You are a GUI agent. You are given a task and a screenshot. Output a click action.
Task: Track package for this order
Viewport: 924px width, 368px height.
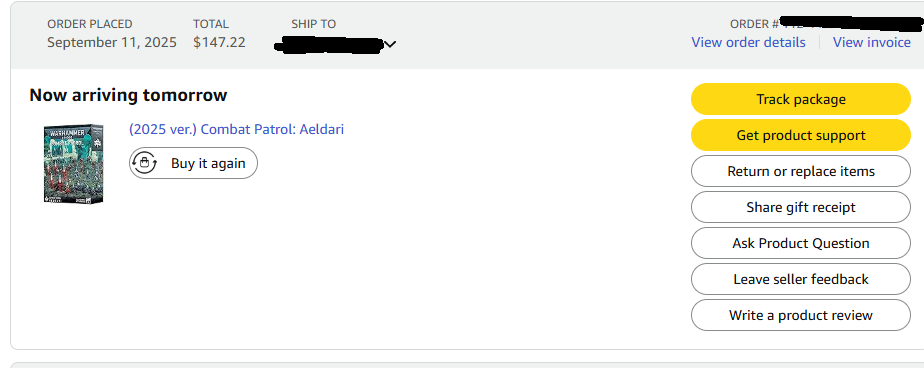(x=801, y=99)
